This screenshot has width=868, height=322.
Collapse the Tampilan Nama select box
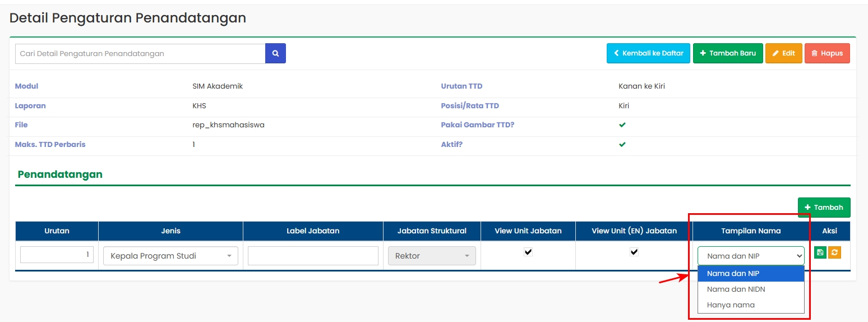[750, 256]
